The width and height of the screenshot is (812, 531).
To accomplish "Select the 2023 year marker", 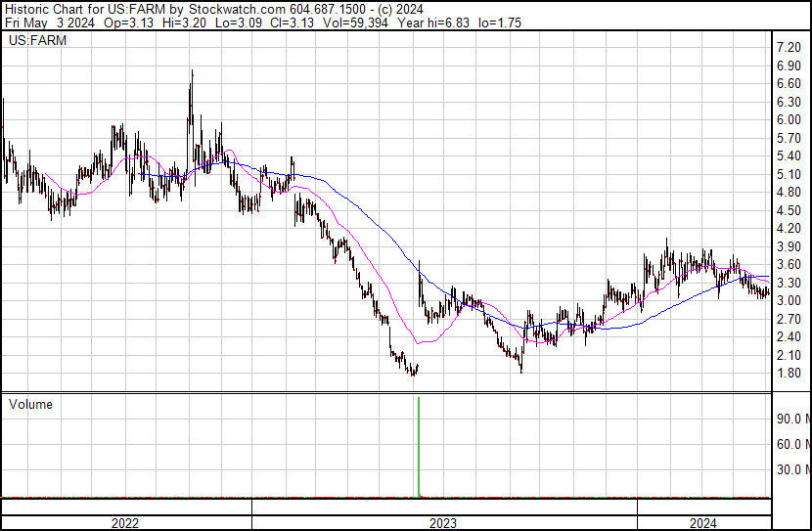I will click(x=443, y=523).
